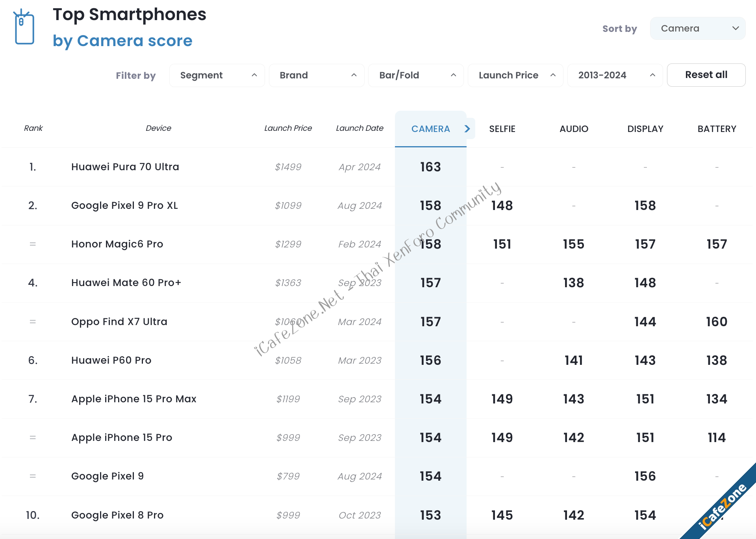
Task: Expand the 2013-2024 year range filter
Action: point(615,75)
